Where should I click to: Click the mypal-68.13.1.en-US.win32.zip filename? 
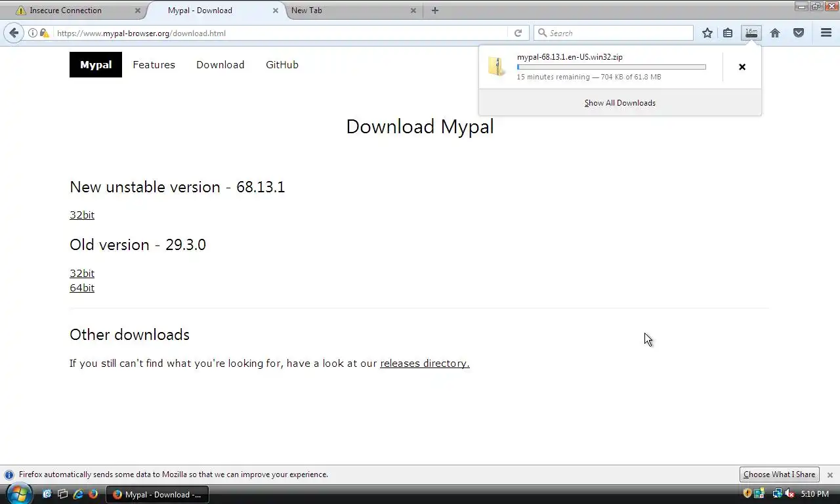click(x=570, y=57)
